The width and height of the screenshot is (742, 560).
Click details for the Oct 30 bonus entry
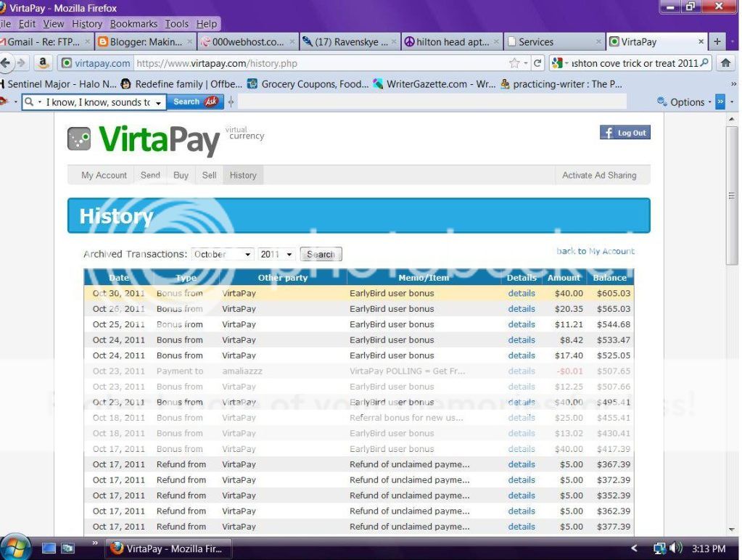[x=521, y=293]
